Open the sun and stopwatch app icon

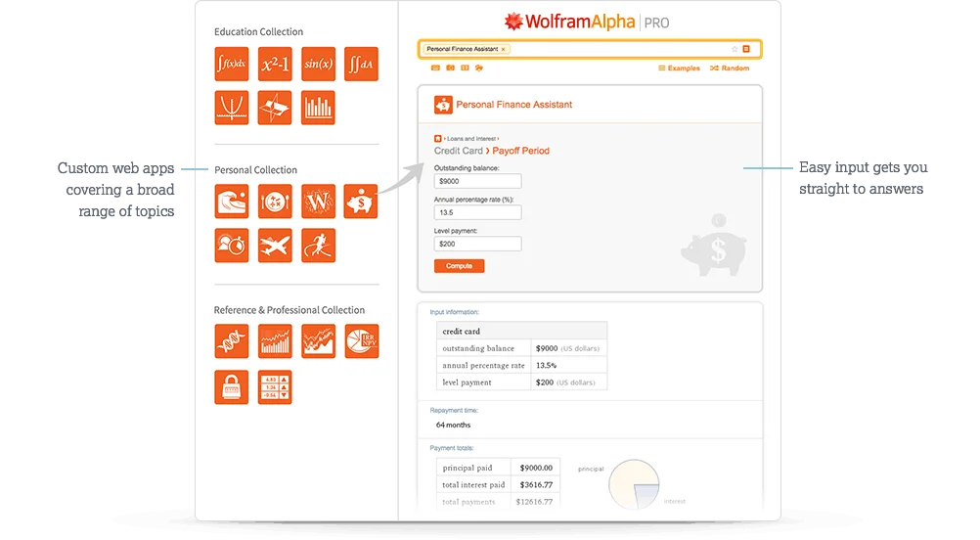(x=231, y=245)
